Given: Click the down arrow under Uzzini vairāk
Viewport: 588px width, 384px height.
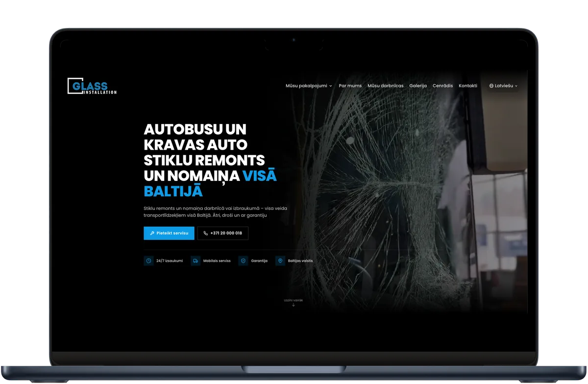Looking at the screenshot, I should click(294, 305).
